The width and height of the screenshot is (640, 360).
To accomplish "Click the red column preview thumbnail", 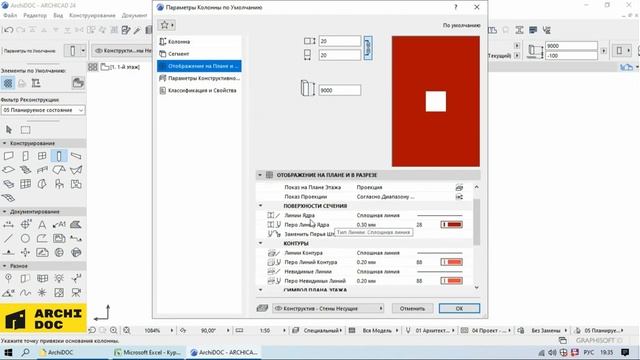I will 436,101.
